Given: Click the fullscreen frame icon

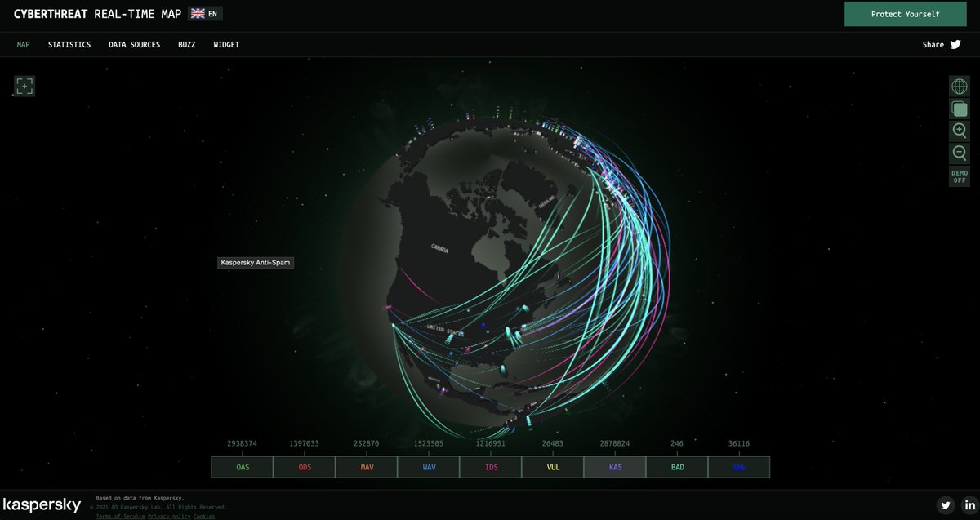Looking at the screenshot, I should point(24,86).
